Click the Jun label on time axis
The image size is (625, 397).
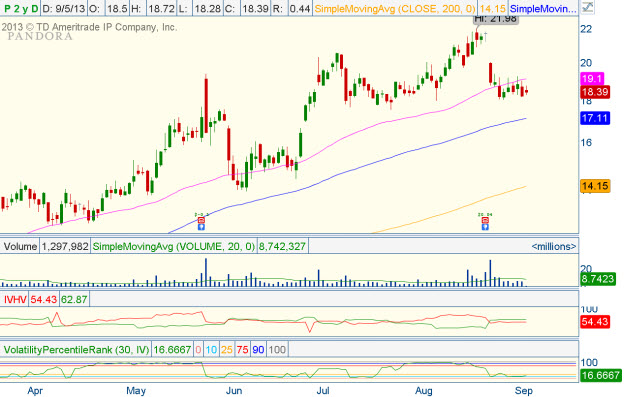[x=234, y=391]
